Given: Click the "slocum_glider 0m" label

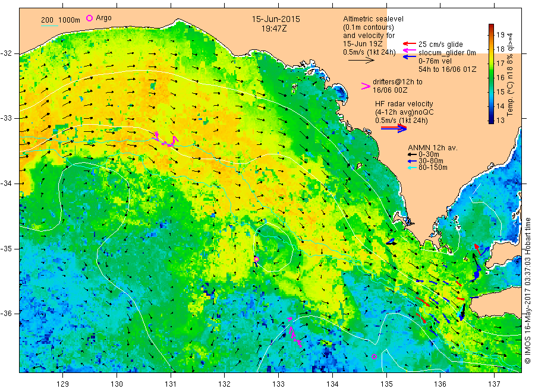Looking at the screenshot, I should tap(447, 53).
